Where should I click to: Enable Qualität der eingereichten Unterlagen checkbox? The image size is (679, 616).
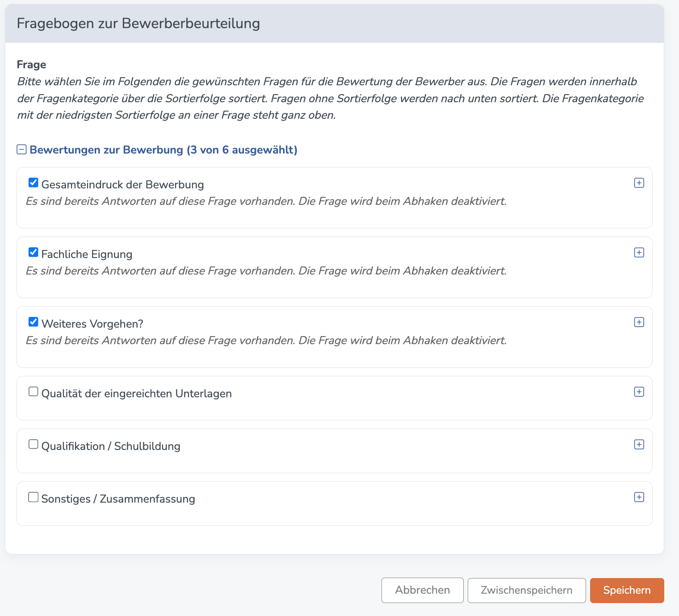34,391
